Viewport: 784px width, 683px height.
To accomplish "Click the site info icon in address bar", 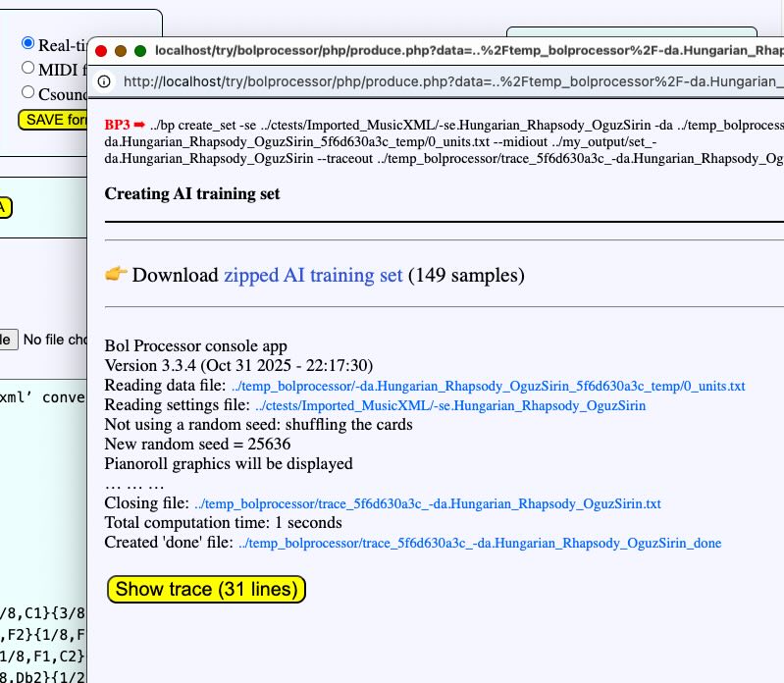I will (104, 81).
